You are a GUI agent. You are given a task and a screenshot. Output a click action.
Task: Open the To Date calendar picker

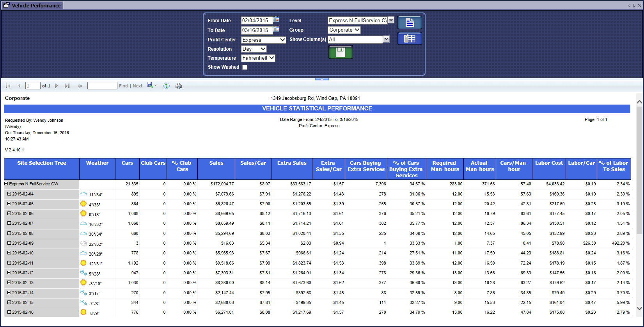click(x=276, y=29)
